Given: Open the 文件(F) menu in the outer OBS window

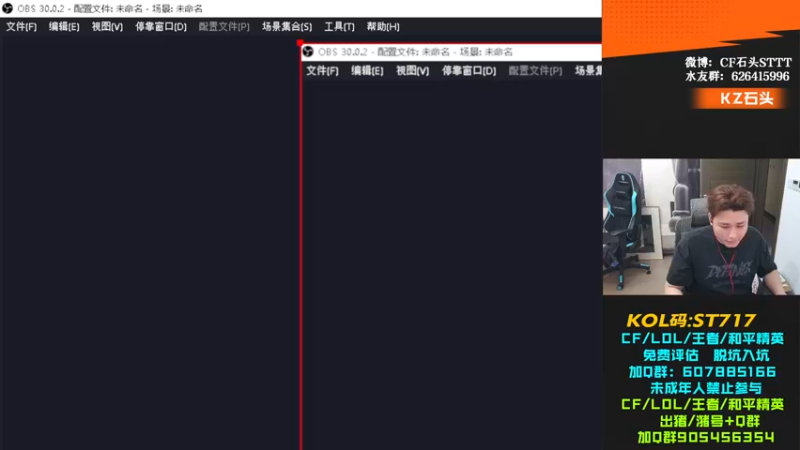Looking at the screenshot, I should click(x=21, y=27).
